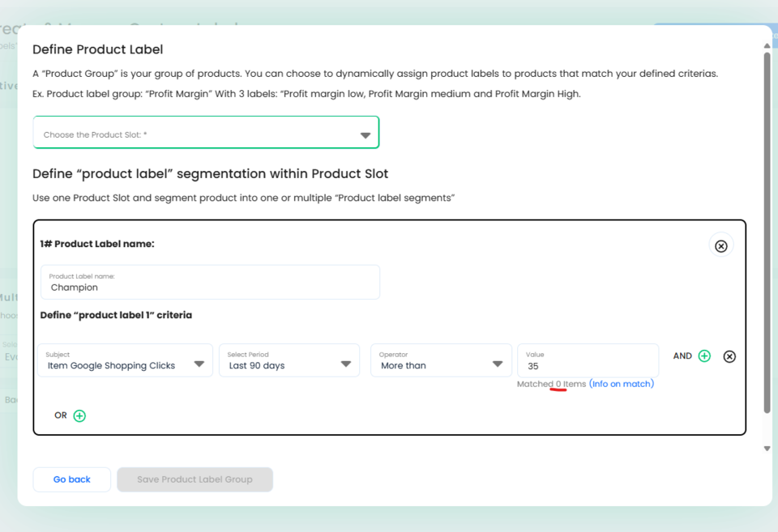Add an OR condition with plus icon

(x=79, y=415)
